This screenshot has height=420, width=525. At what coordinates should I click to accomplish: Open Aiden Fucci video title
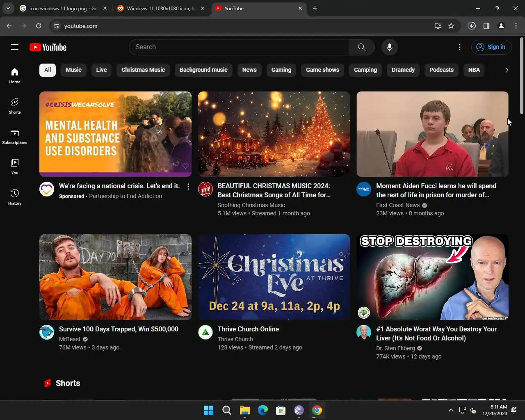pos(436,191)
